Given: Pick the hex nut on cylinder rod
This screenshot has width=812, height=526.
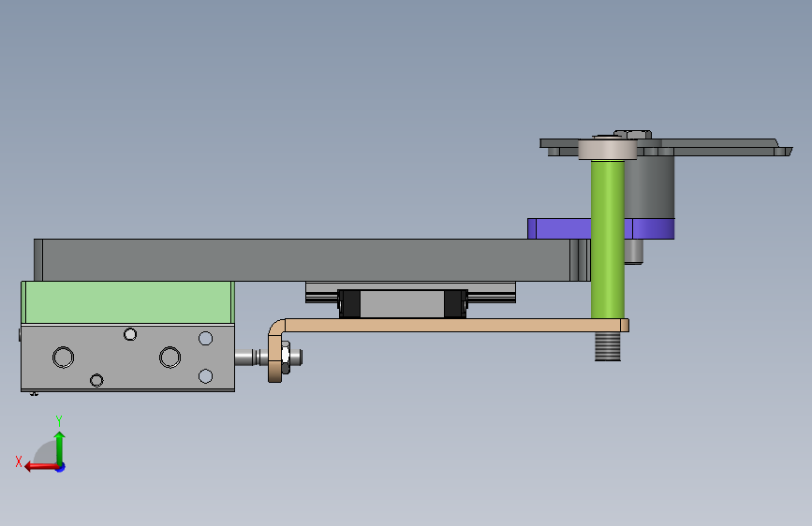Looking at the screenshot, I should 286,358.
